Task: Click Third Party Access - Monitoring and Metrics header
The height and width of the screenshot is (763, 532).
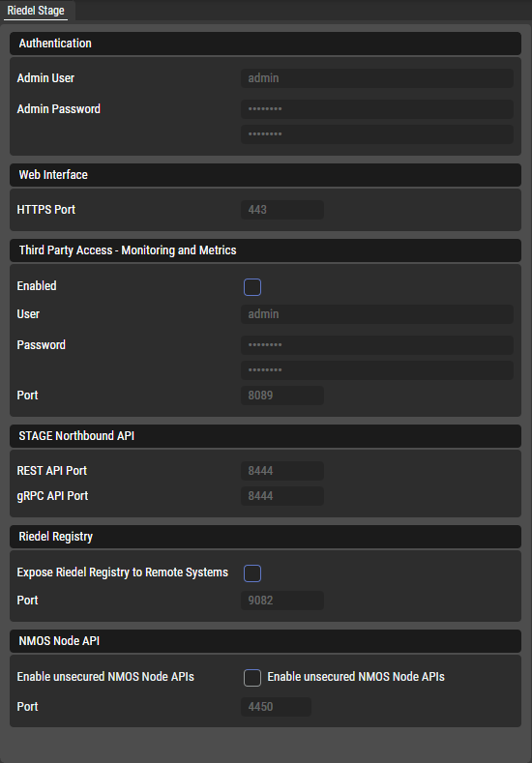Action: tap(265, 250)
